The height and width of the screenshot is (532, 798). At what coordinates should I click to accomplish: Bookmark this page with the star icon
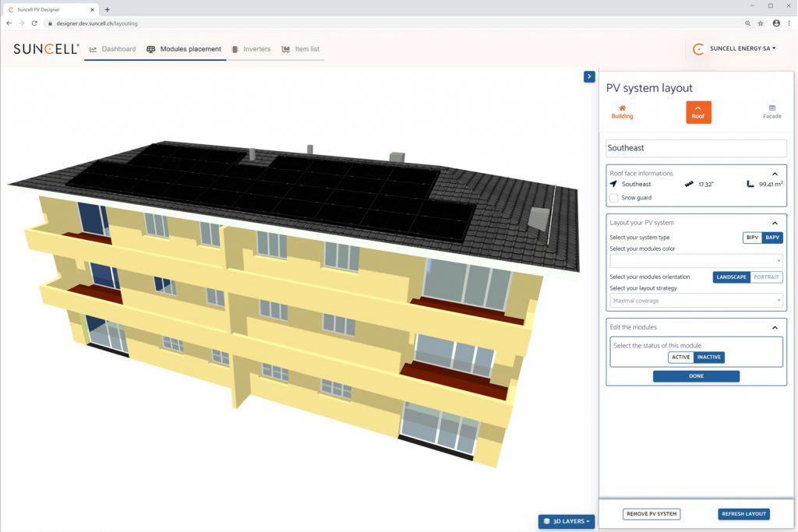pos(761,23)
